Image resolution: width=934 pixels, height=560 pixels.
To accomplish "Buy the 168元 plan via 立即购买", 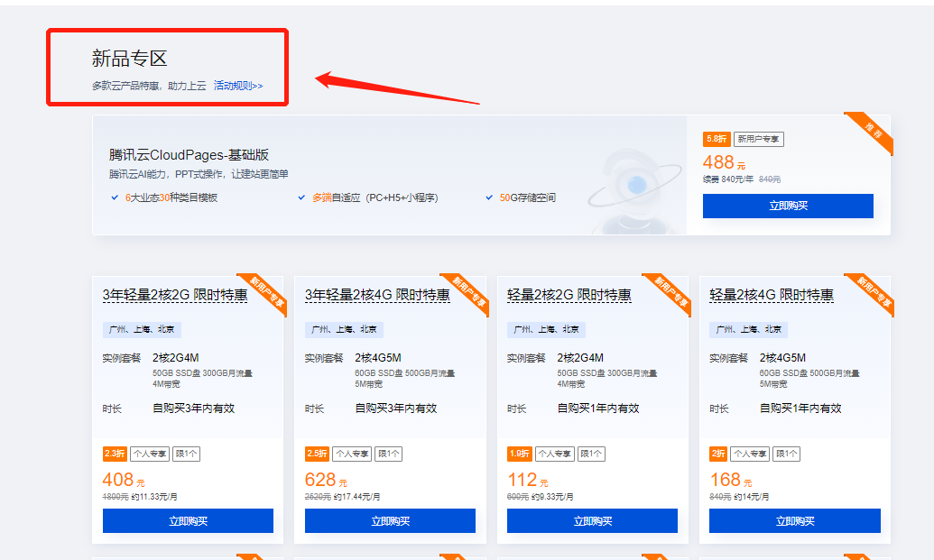I will pyautogui.click(x=795, y=520).
